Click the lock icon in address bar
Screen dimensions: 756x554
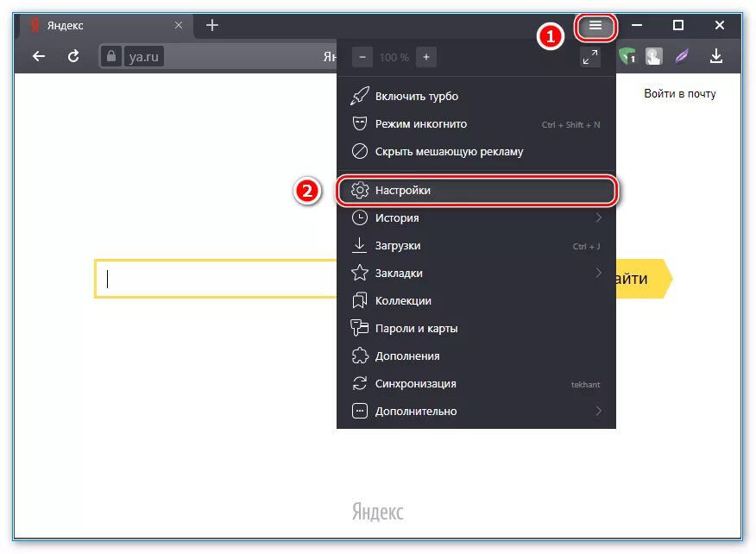pyautogui.click(x=110, y=56)
